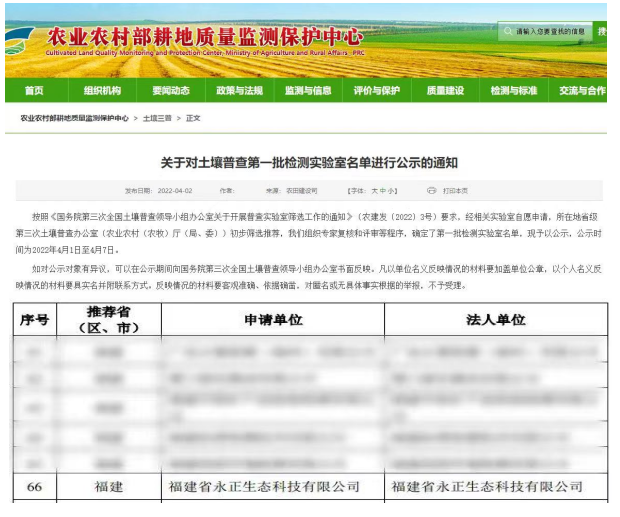Click the green search button
Viewport: 620px width, 517px height.
click(600, 31)
